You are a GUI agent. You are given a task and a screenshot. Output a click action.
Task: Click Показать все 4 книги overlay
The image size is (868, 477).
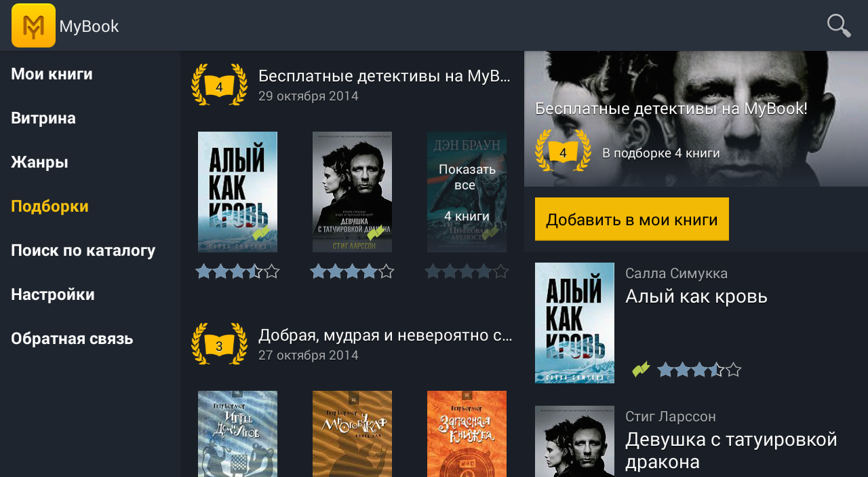(467, 192)
